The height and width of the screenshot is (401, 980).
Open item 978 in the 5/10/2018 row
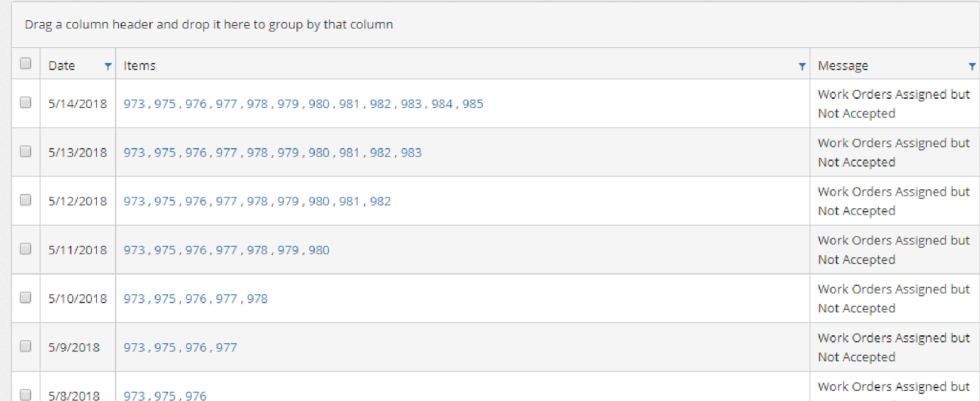[x=257, y=299]
